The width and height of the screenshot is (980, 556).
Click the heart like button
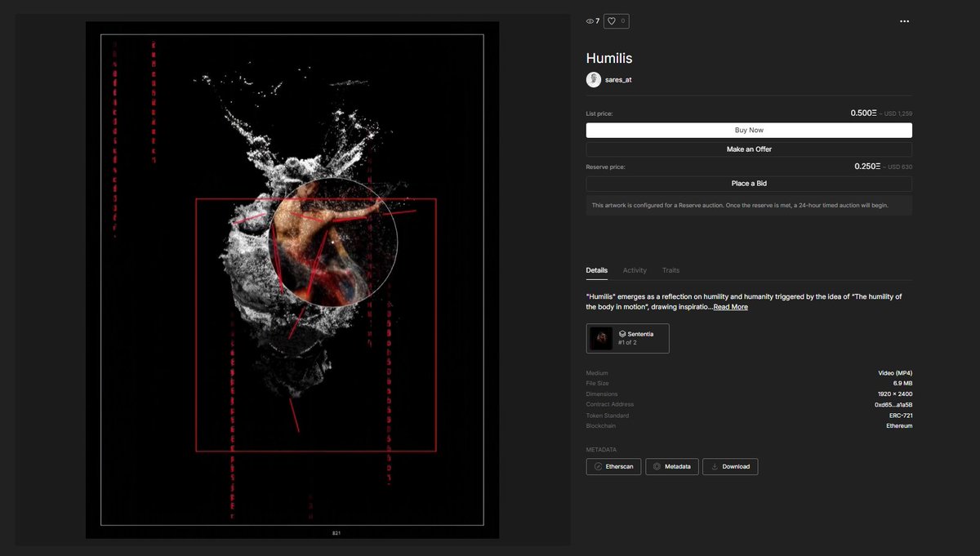pyautogui.click(x=617, y=21)
